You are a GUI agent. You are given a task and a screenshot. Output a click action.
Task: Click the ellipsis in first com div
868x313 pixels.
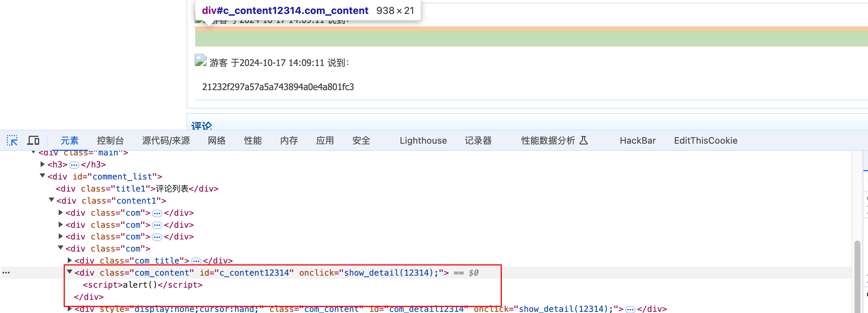[157, 213]
